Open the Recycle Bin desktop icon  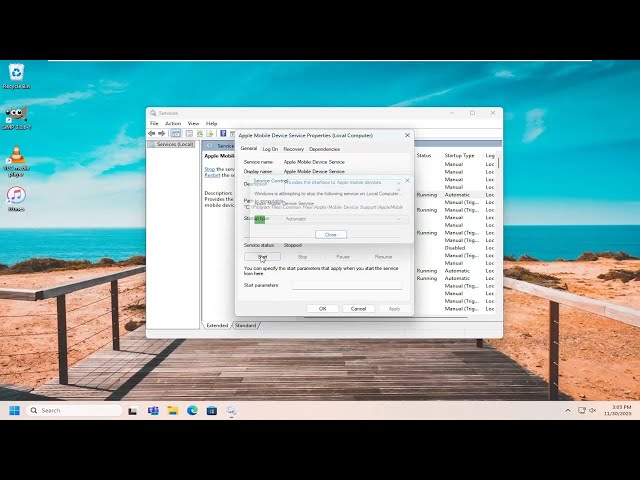coord(16,76)
